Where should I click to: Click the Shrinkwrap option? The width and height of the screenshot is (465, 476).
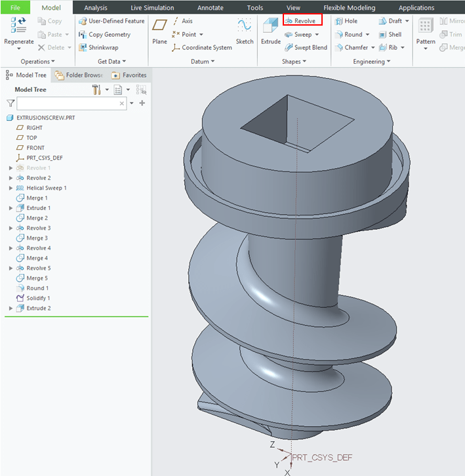point(98,47)
